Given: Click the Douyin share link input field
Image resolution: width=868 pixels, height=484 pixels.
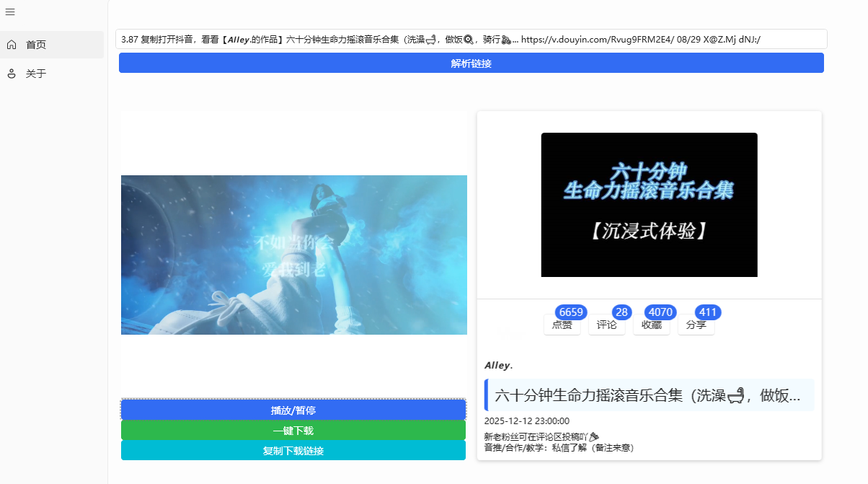Looking at the screenshot, I should [471, 39].
